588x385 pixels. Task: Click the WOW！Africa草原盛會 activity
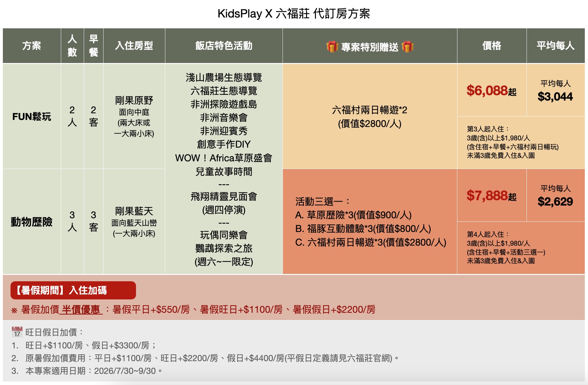pyautogui.click(x=224, y=158)
